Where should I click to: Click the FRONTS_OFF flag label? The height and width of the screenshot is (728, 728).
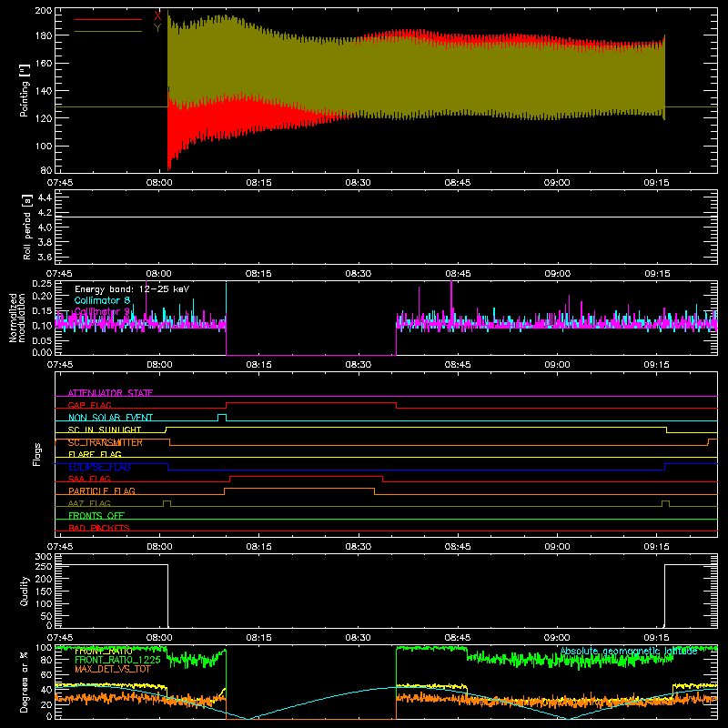[96, 515]
